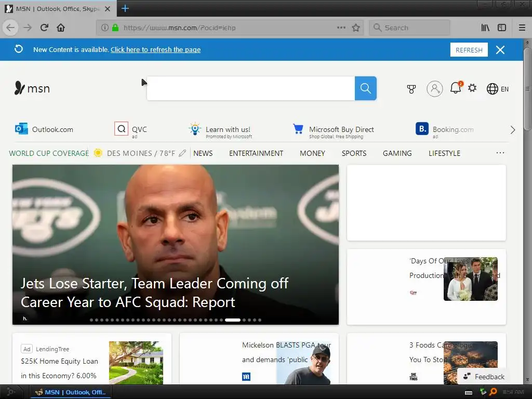Click MSN taskbar window entry
Viewport: 532px width, 399px height.
(71, 392)
